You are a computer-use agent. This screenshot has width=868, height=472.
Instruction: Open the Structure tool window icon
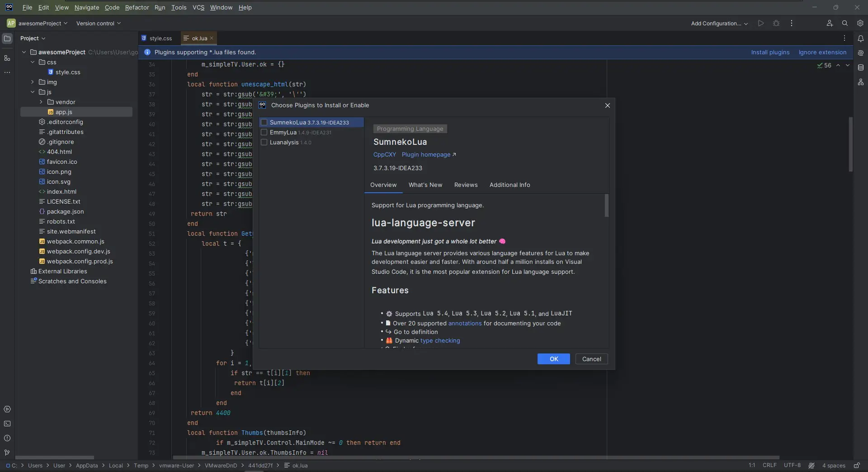click(7, 58)
